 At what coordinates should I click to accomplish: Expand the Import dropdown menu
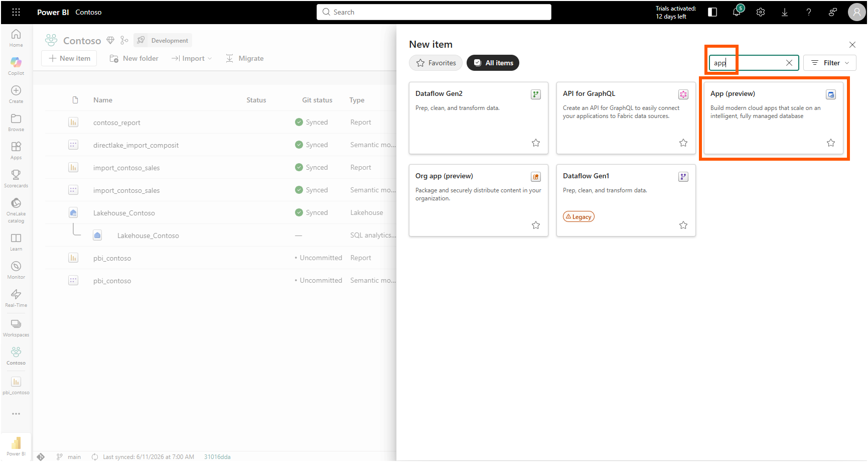click(192, 58)
